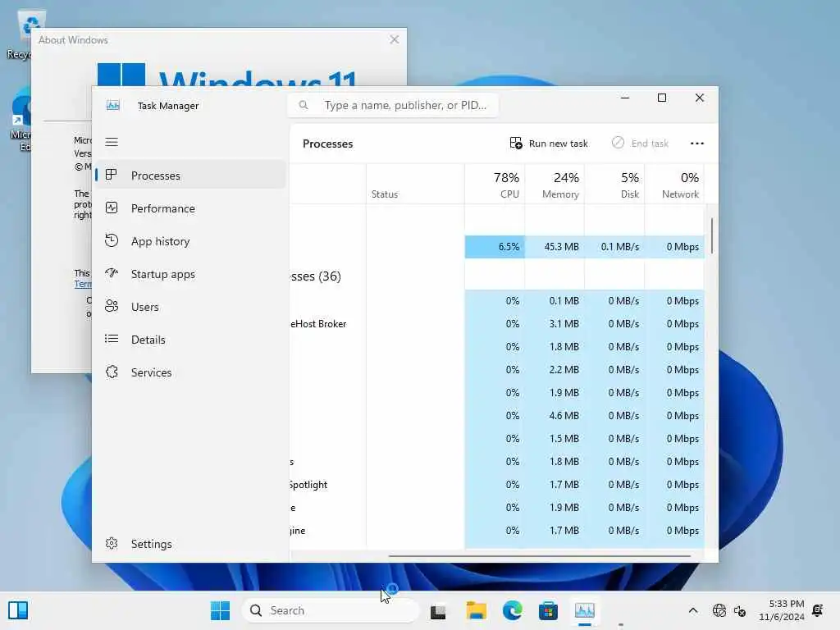The height and width of the screenshot is (630, 840).
Task: Click the Task Manager taskbar icon
Action: [584, 610]
